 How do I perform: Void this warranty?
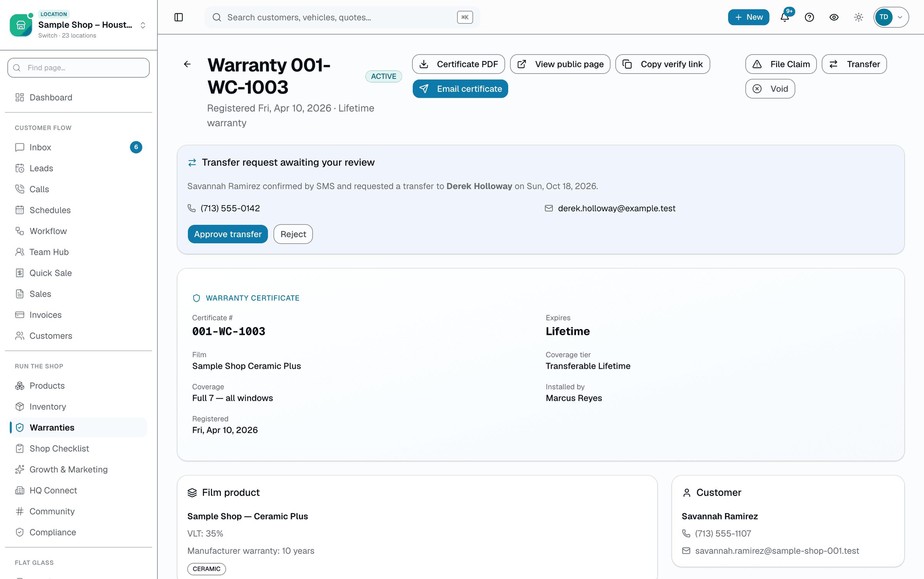pos(770,89)
